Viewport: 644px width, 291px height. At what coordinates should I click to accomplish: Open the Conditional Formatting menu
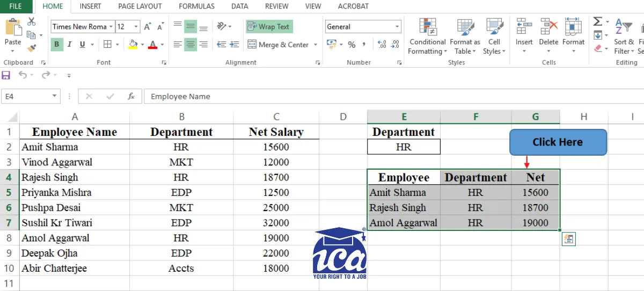tap(427, 36)
